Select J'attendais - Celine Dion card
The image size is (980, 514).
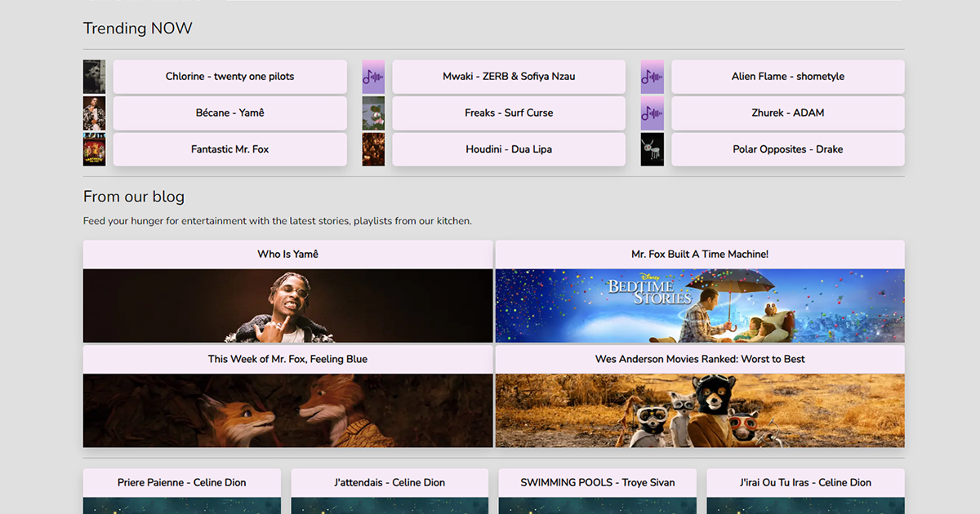pos(390,483)
